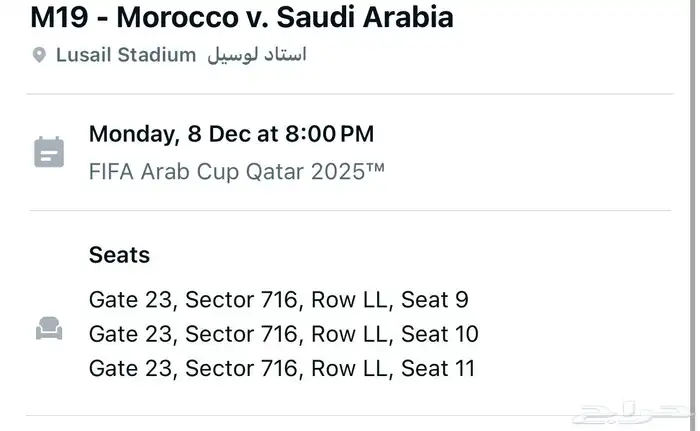
Task: Select the Seat 11 ticket line
Action: pos(281,368)
